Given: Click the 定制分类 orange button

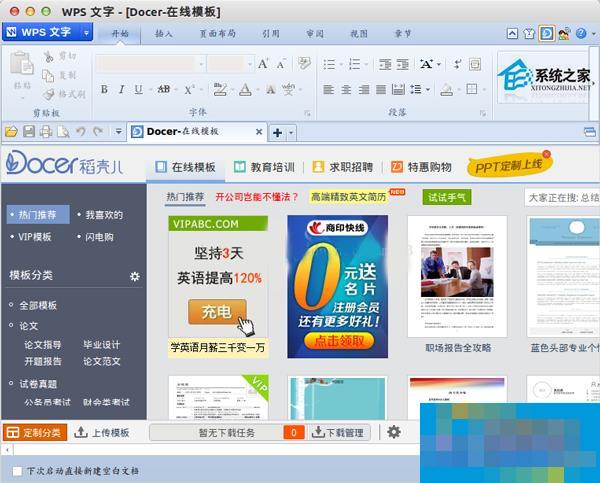Looking at the screenshot, I should click(35, 433).
